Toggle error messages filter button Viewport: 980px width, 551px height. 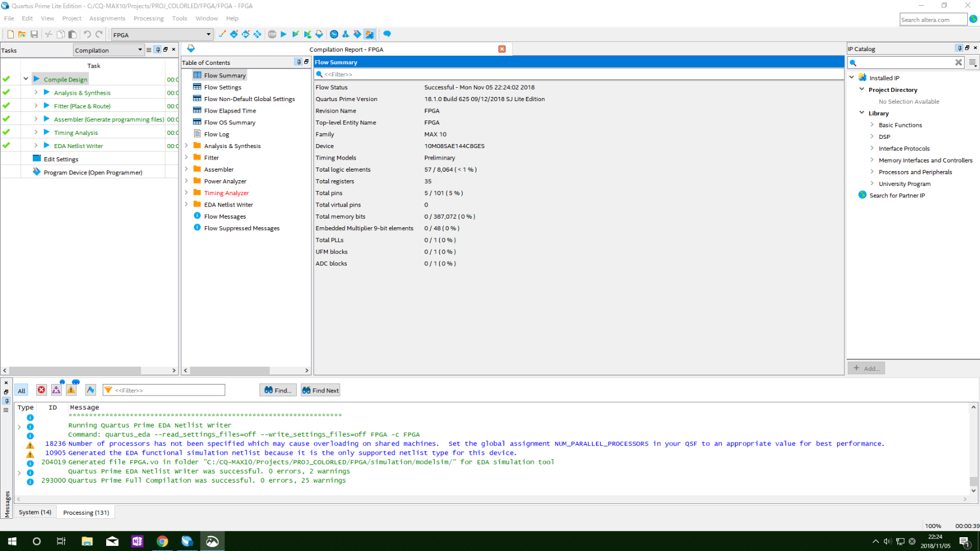[41, 390]
